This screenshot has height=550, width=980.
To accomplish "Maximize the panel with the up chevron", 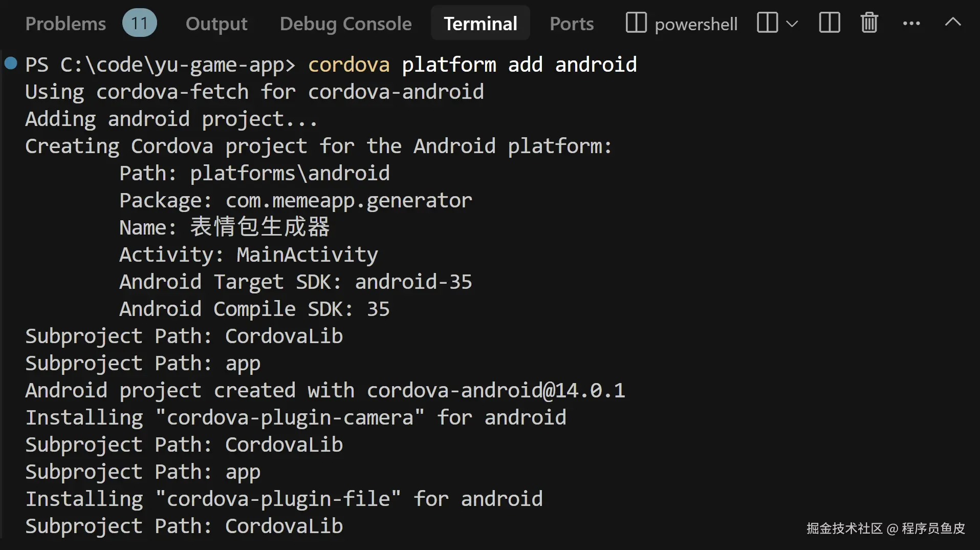I will (952, 22).
